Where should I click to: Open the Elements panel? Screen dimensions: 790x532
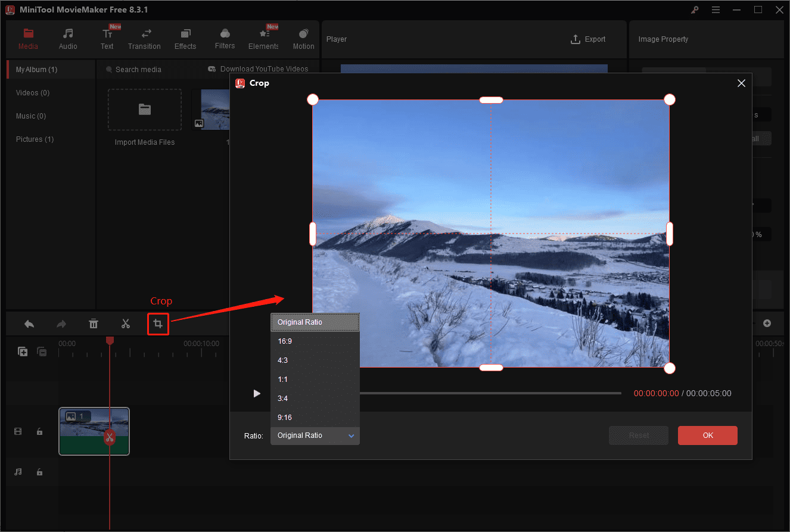point(263,39)
